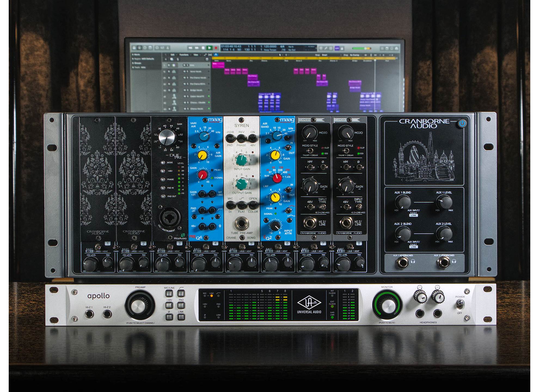Push the Due Pre +48V button
Viewport: 539px width, 392px height.
coord(163,171)
